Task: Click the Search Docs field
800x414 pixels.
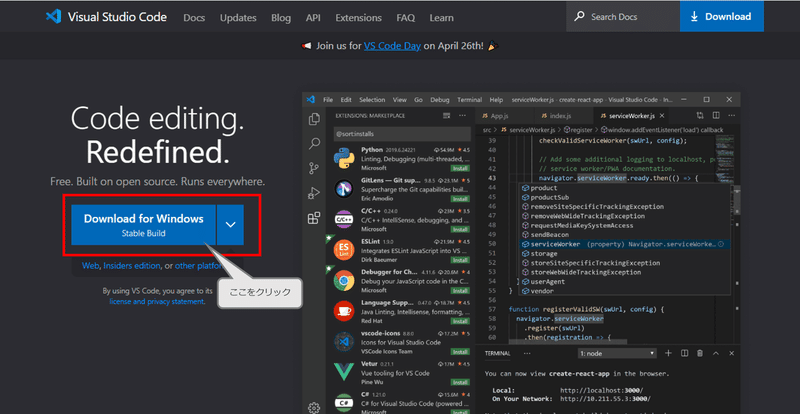Action: (x=622, y=17)
